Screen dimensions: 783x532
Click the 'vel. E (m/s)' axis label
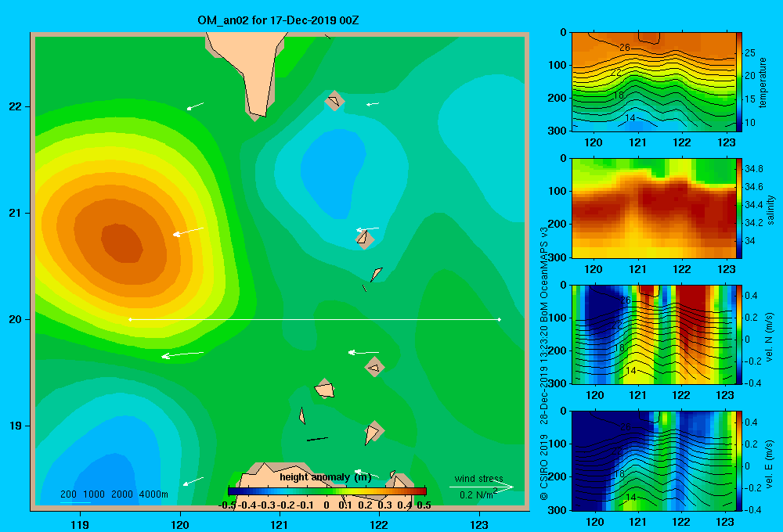(x=770, y=464)
